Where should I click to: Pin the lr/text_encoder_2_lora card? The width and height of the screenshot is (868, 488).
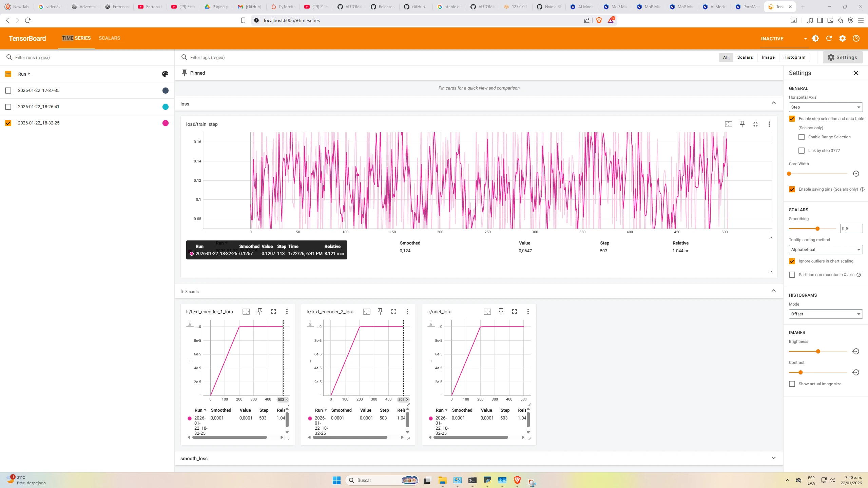point(380,312)
